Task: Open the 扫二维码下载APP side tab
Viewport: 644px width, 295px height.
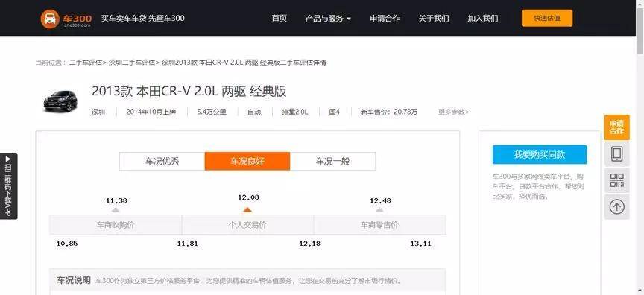Action: click(x=9, y=186)
